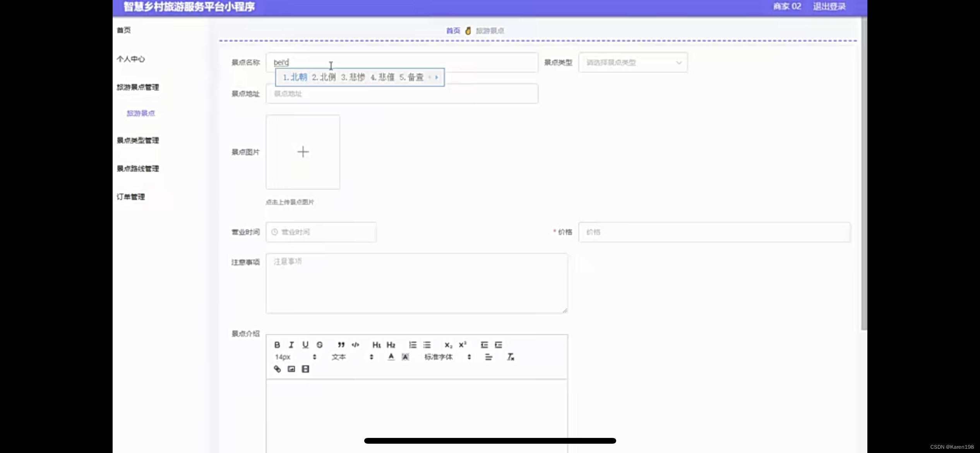Apply subscript formatting
This screenshot has height=453, width=980.
point(448,345)
